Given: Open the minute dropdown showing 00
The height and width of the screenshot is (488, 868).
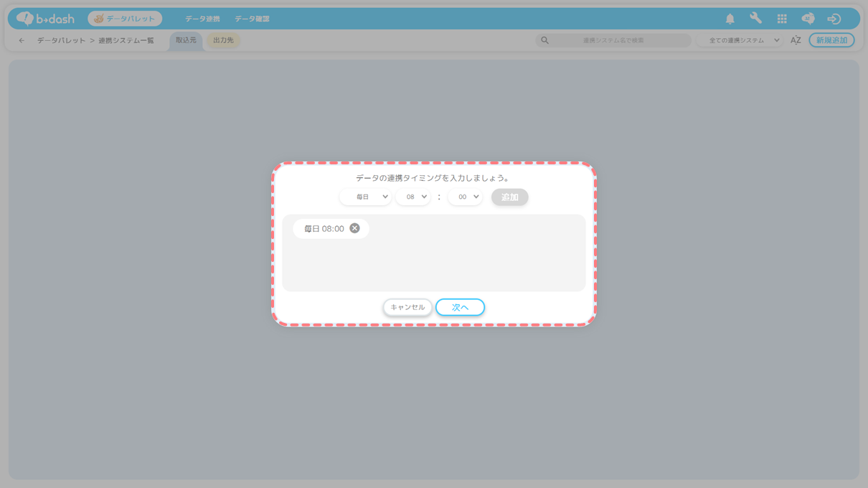Looking at the screenshot, I should point(465,197).
